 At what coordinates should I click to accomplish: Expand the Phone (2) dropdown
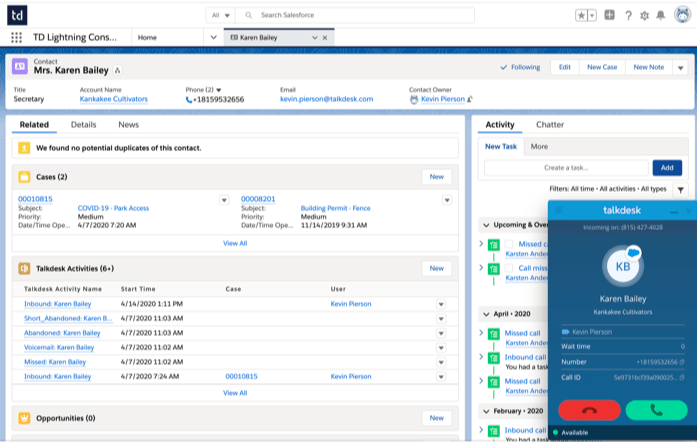pyautogui.click(x=219, y=90)
